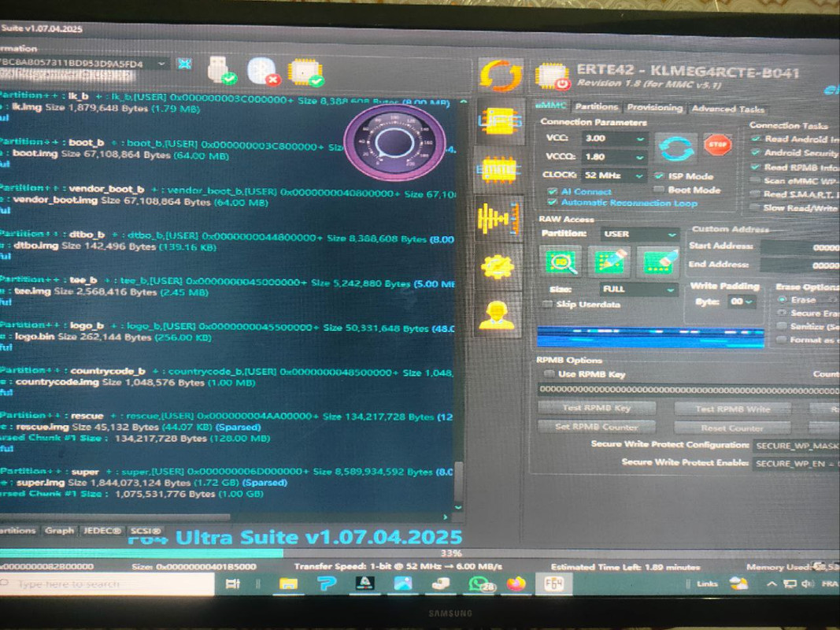The height and width of the screenshot is (630, 840).
Task: Click the Test RPMB Write button
Action: (x=732, y=409)
